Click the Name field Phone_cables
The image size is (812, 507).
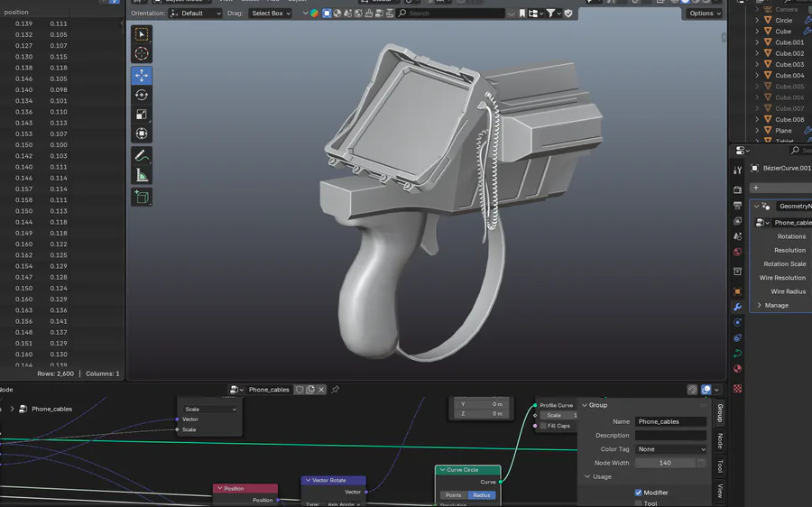[x=670, y=421]
